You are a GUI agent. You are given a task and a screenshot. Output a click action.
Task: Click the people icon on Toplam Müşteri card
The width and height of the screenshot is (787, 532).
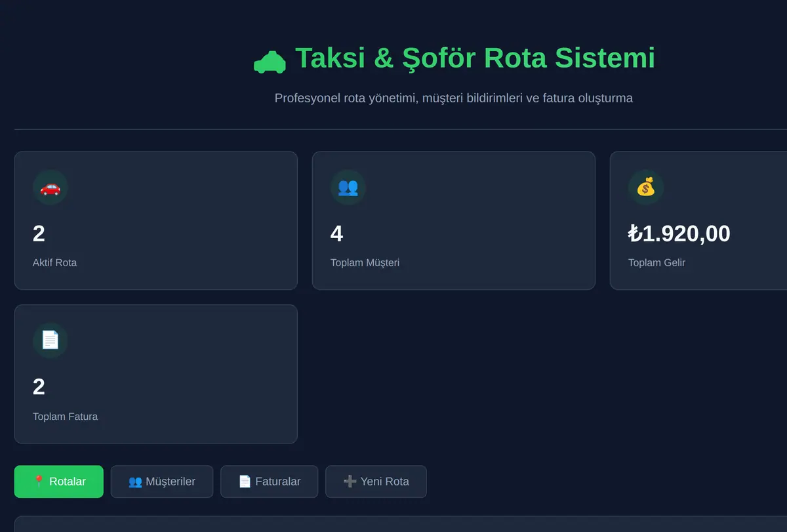click(348, 187)
